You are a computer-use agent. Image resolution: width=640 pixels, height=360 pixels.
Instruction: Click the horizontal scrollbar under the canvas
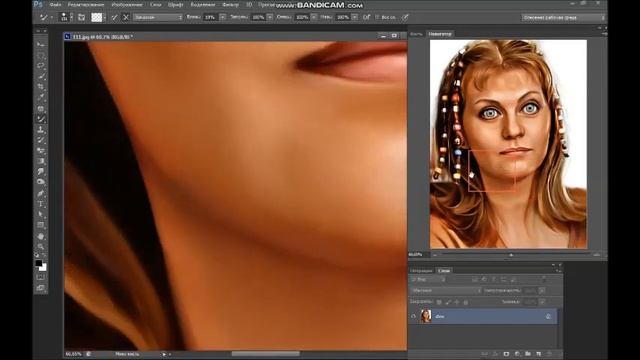pos(266,354)
